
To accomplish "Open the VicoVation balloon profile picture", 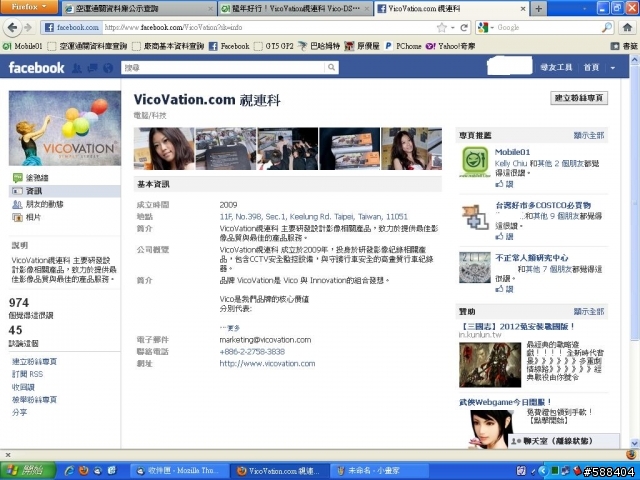I will tap(65, 128).
